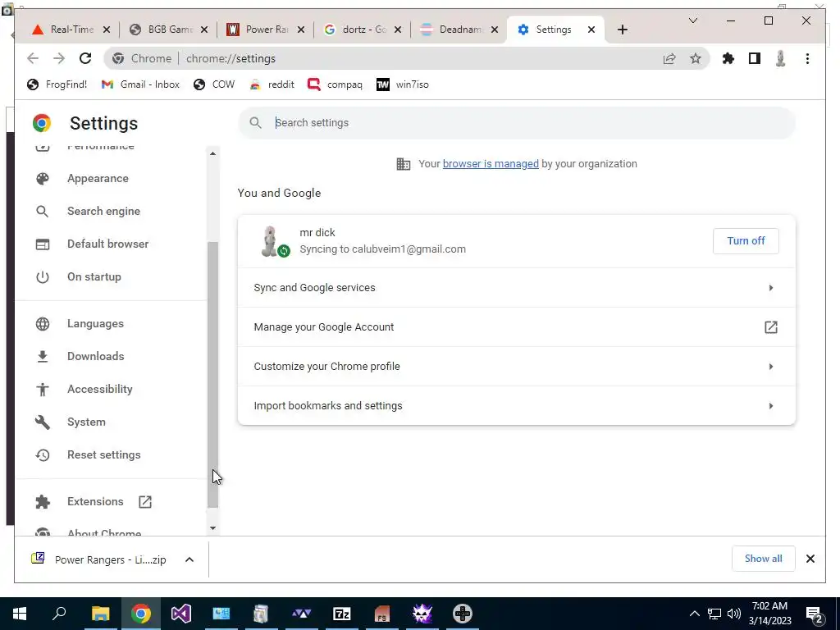Open Chrome three-dot menu
Image resolution: width=840 pixels, height=630 pixels.
point(807,58)
